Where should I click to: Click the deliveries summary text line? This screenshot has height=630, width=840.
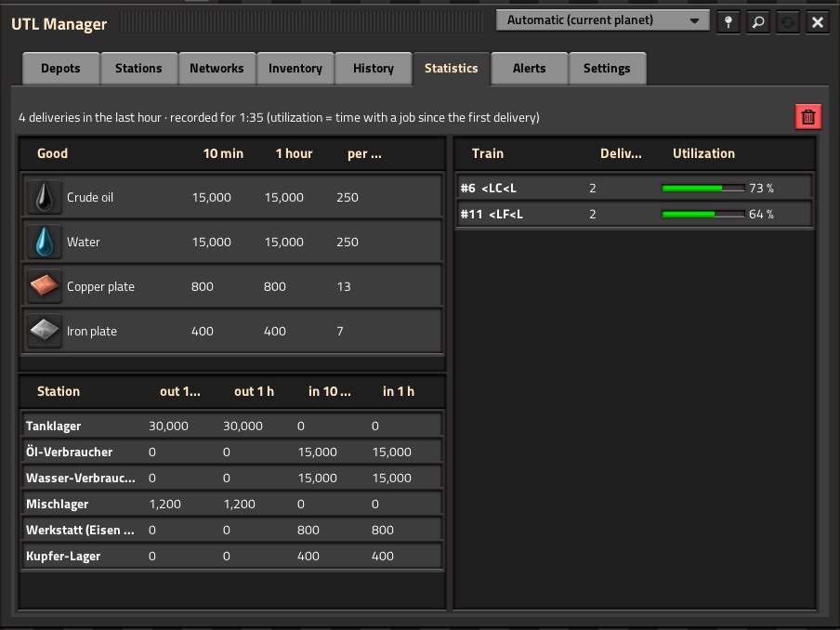tap(279, 117)
